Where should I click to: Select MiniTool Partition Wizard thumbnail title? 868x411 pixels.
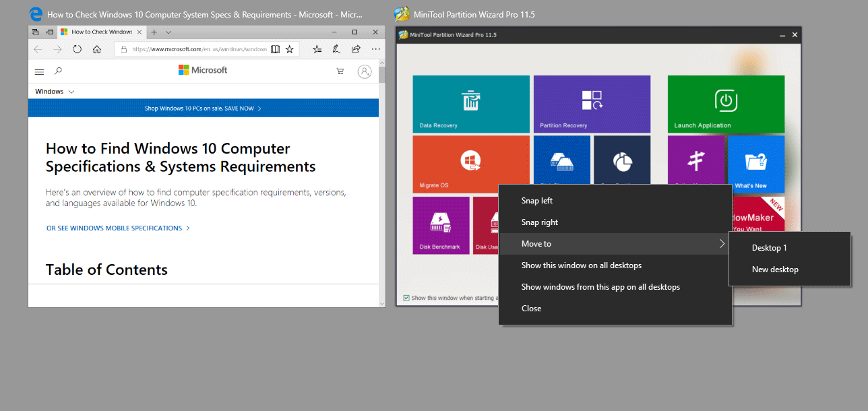pyautogui.click(x=474, y=14)
